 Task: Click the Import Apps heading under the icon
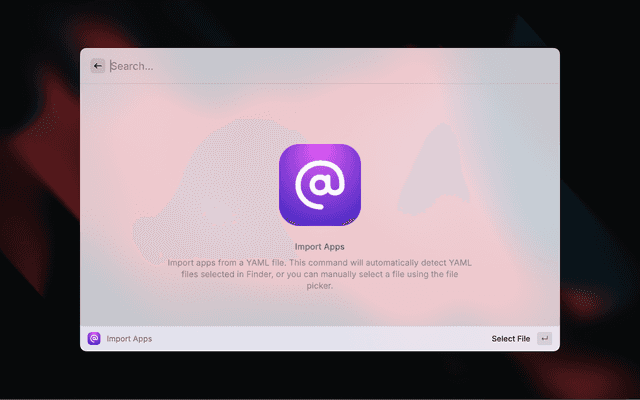pyautogui.click(x=320, y=246)
